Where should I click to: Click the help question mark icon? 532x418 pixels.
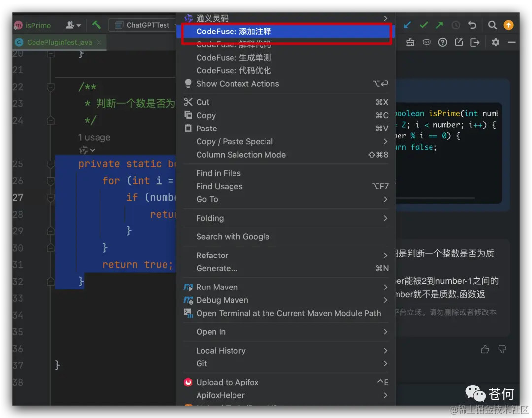pyautogui.click(x=442, y=42)
